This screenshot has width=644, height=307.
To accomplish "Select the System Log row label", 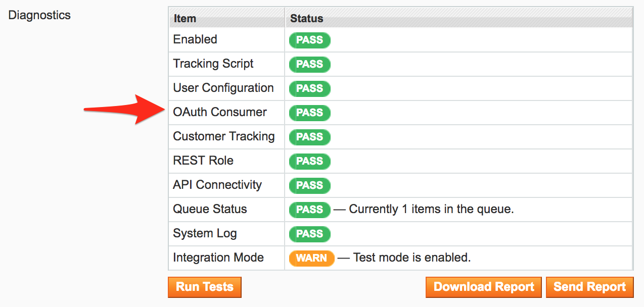I will [x=205, y=233].
